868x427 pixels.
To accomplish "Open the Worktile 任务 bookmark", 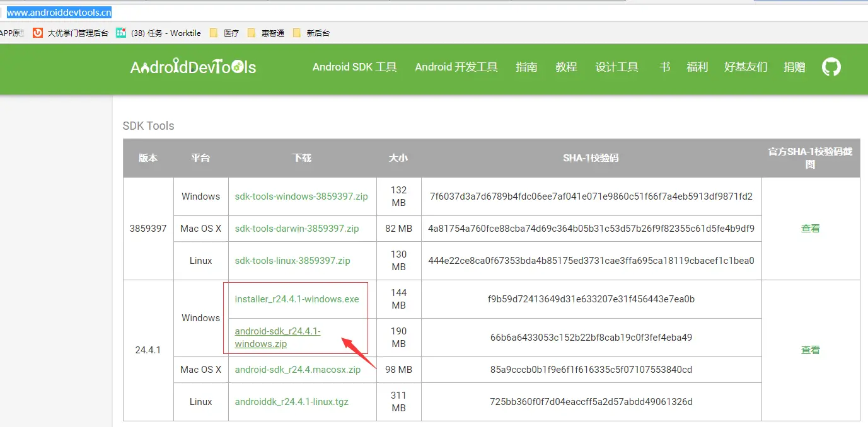I will click(x=159, y=33).
